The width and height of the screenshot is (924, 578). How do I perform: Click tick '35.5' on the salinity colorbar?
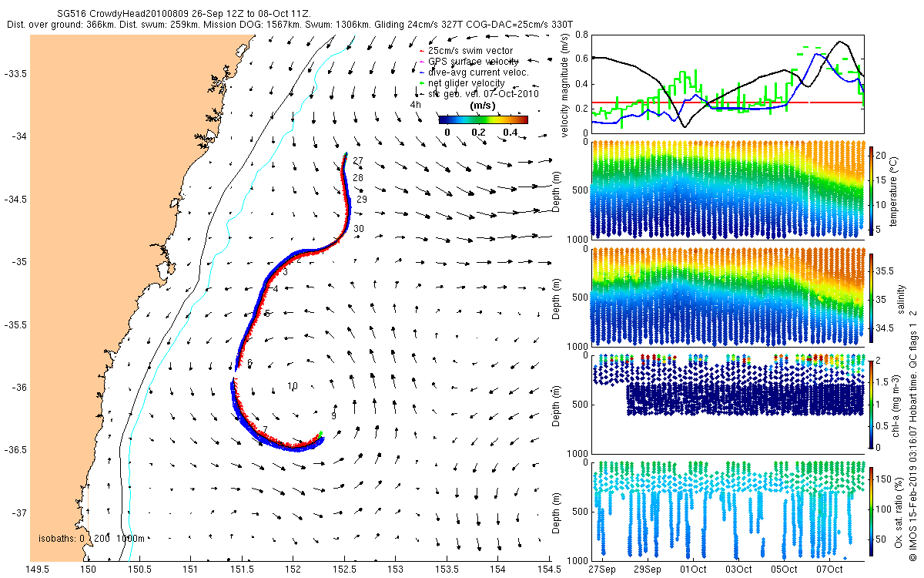click(x=885, y=271)
